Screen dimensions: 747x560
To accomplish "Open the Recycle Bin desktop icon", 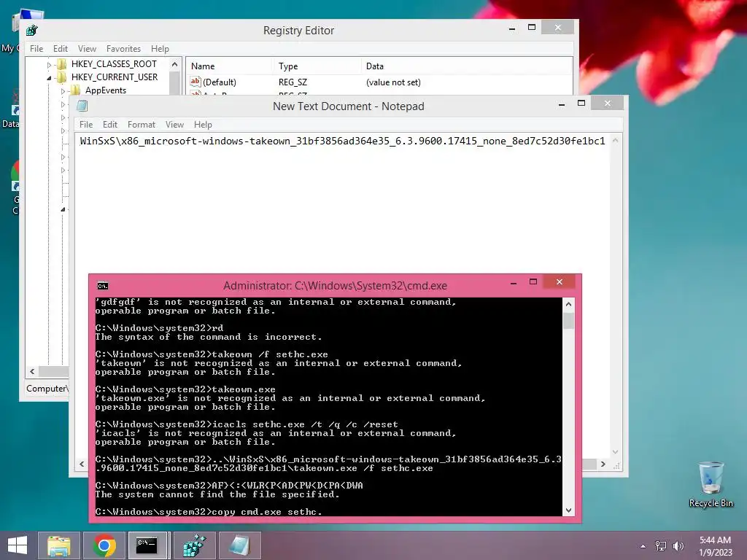I will (711, 484).
